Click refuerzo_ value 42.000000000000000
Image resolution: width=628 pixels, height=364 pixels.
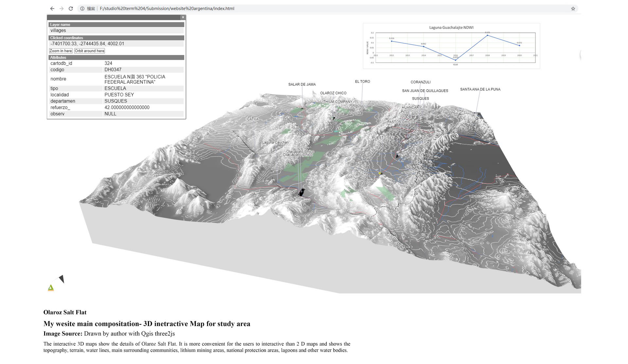click(127, 107)
